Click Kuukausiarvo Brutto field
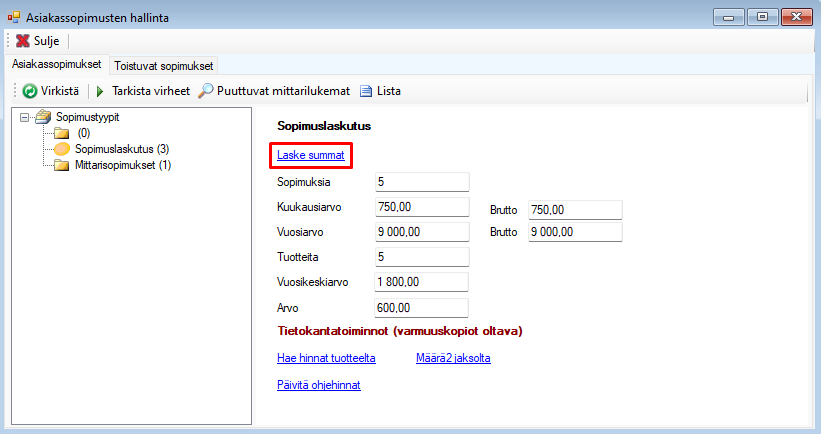 [575, 210]
